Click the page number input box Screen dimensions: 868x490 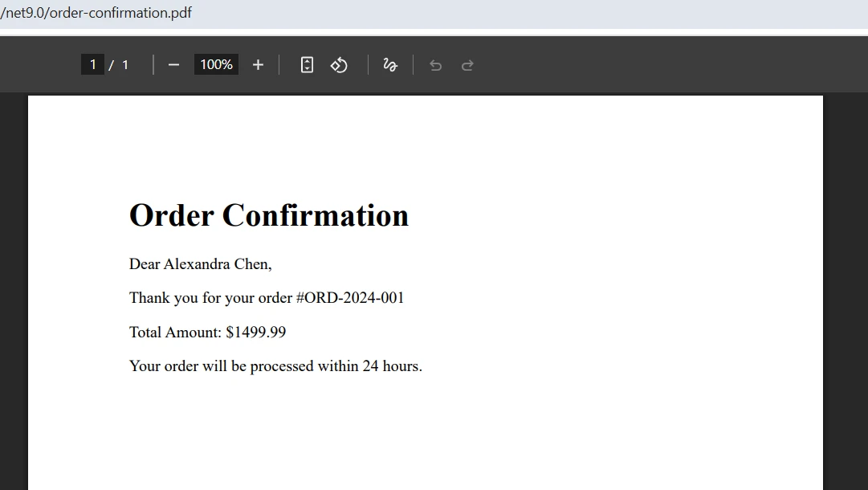(x=92, y=64)
